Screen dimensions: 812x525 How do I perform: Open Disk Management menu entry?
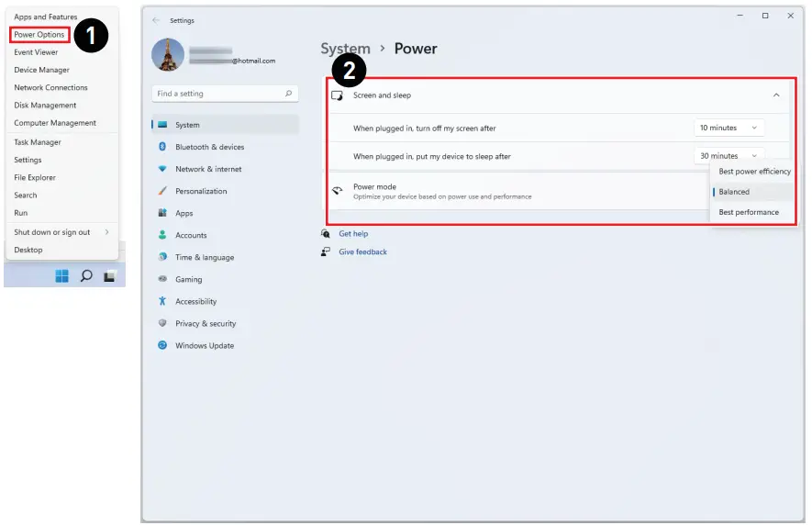coord(45,105)
